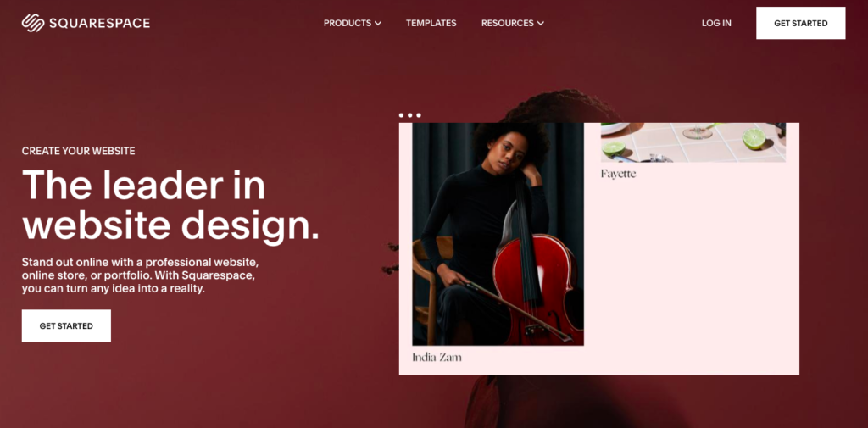Click the hero headline about website design

(x=170, y=205)
